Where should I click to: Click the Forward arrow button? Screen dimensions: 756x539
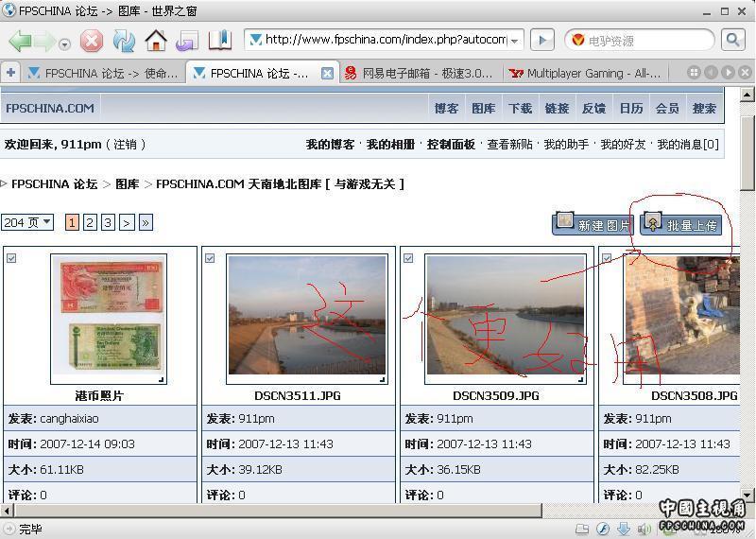click(44, 41)
